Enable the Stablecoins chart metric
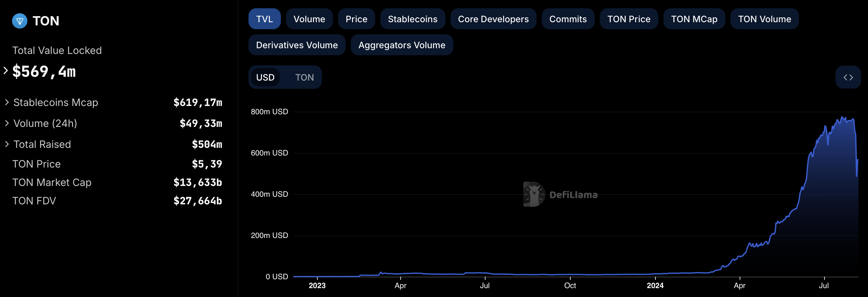Screen dimensions: 868x297 (x=412, y=19)
